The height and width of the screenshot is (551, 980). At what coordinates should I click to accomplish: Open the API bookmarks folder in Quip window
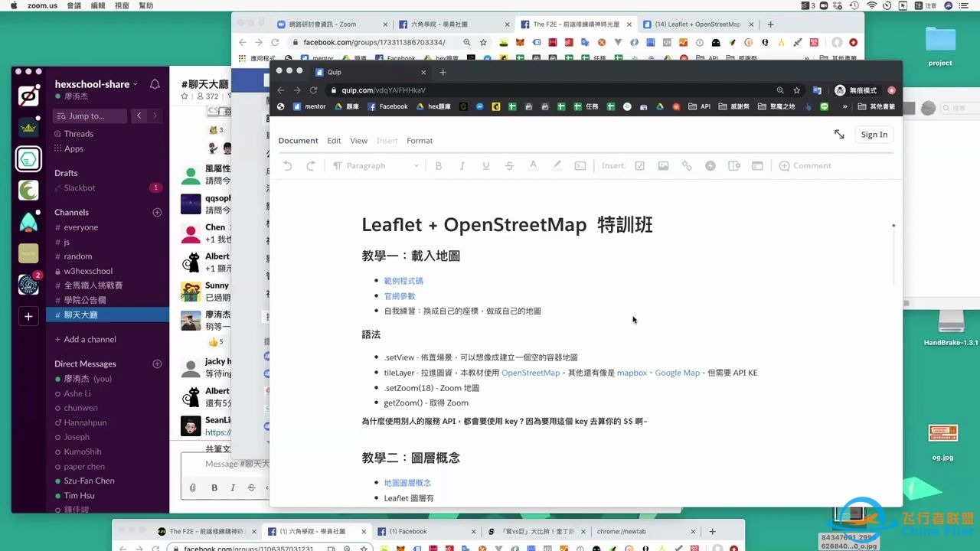coord(699,107)
